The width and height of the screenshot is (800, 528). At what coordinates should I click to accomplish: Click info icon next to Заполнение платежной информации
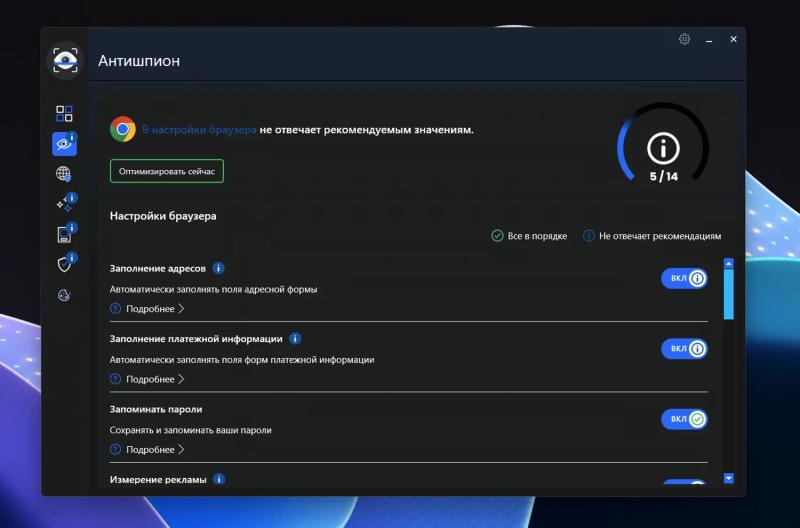coord(295,338)
